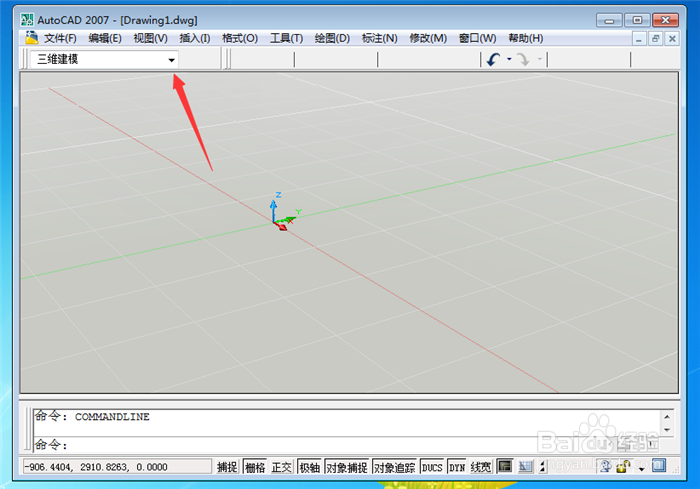Open the 绘图(D) menu
The height and width of the screenshot is (489, 700).
coord(332,38)
